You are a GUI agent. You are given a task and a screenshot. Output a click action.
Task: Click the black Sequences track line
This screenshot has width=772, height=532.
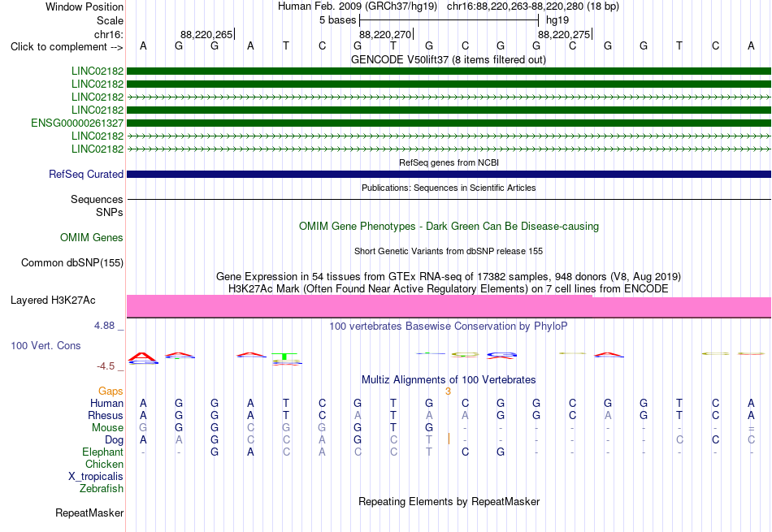tap(449, 199)
